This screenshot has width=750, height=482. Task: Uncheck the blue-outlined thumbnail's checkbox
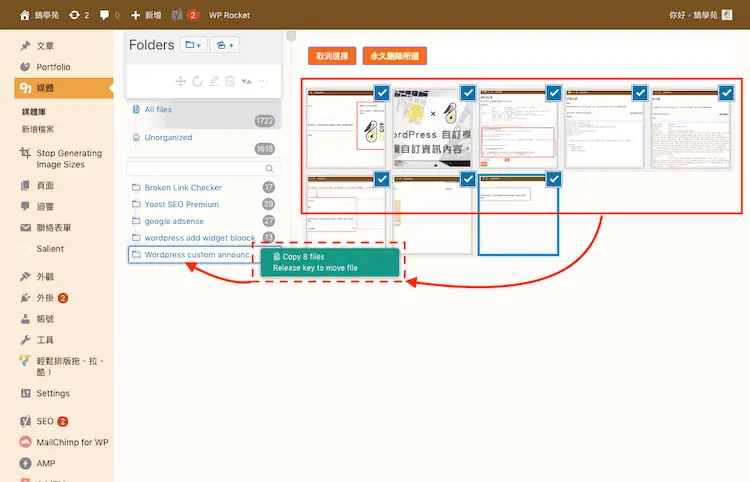pyautogui.click(x=554, y=179)
